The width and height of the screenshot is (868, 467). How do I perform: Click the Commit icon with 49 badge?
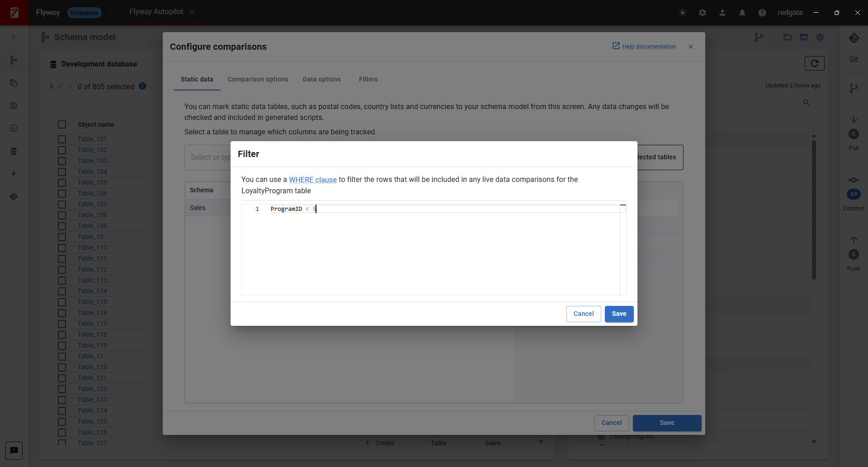[x=854, y=194]
